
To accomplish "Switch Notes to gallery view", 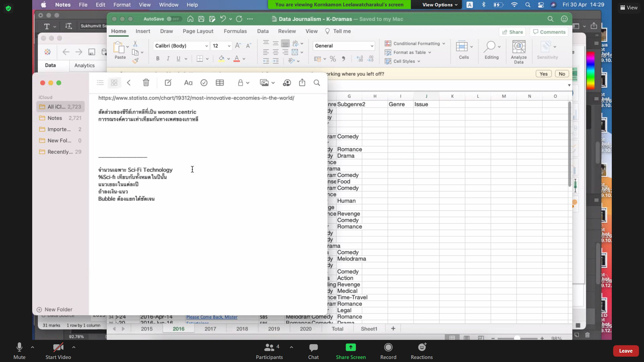I will (114, 83).
